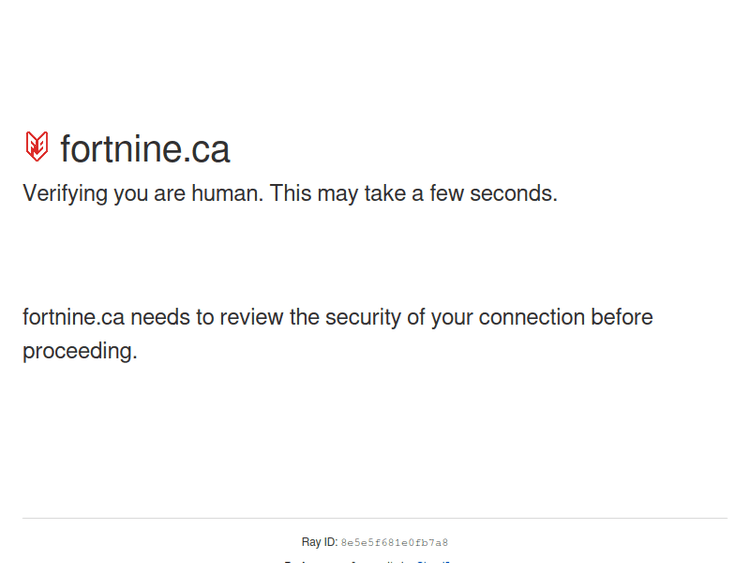Click the word "proceeding." on last line
The image size is (750, 563).
tap(80, 351)
